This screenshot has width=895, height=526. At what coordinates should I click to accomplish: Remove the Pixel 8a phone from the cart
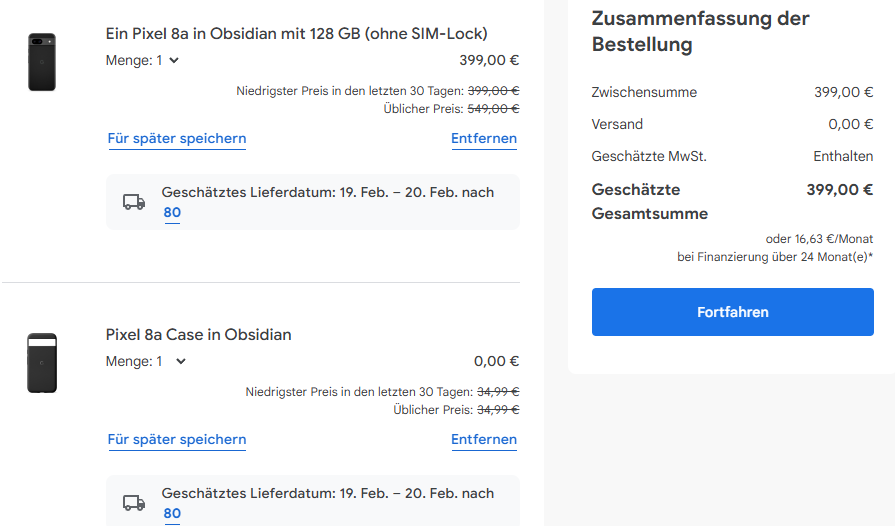point(484,139)
